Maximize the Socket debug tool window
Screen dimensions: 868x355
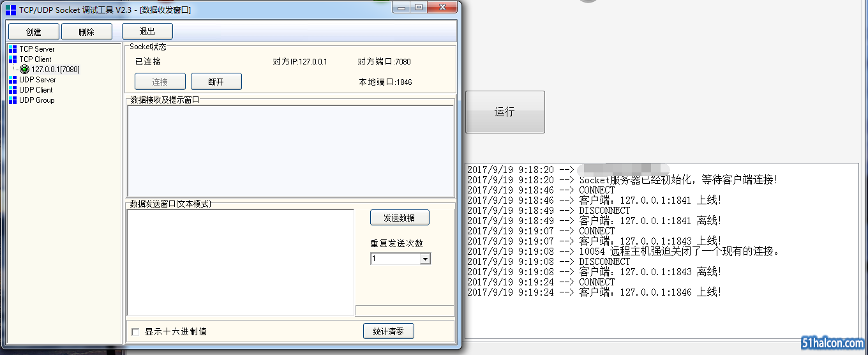(419, 8)
